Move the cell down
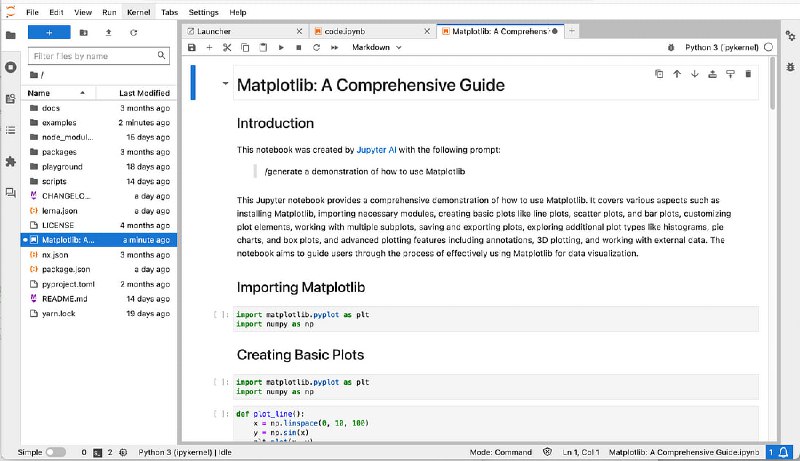Screen dimensions: 800x461 [695, 74]
